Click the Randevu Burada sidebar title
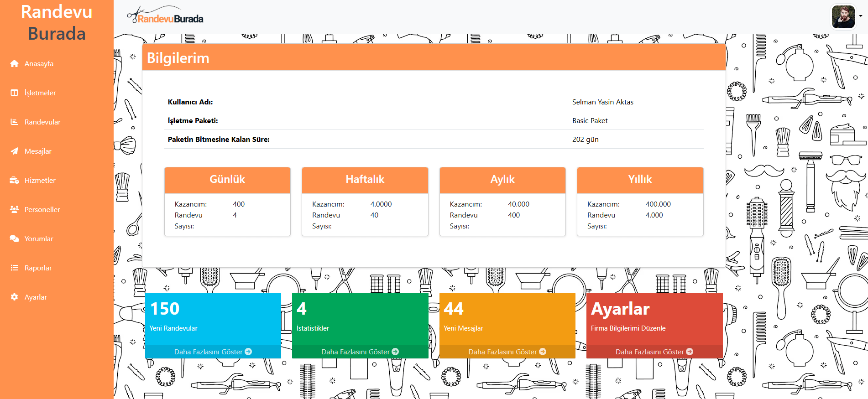 point(57,22)
